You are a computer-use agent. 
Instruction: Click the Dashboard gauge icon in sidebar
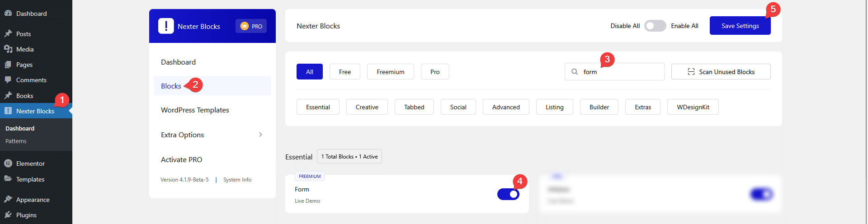8,14
